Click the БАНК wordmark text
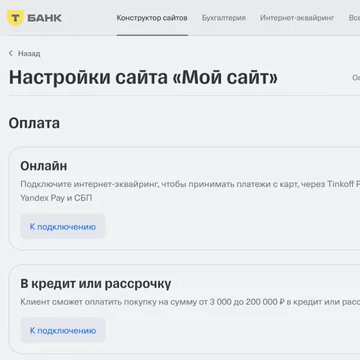The height and width of the screenshot is (360, 360). point(45,18)
